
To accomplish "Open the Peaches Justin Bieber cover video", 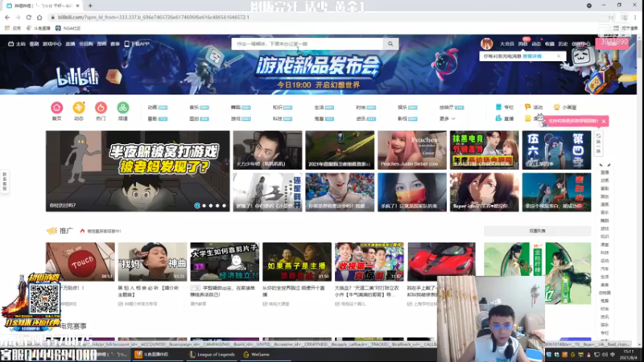I will pos(412,150).
